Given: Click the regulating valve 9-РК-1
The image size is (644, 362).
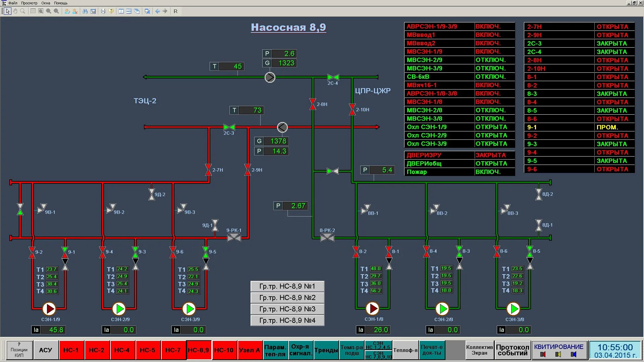Looking at the screenshot, I should coord(234,238).
